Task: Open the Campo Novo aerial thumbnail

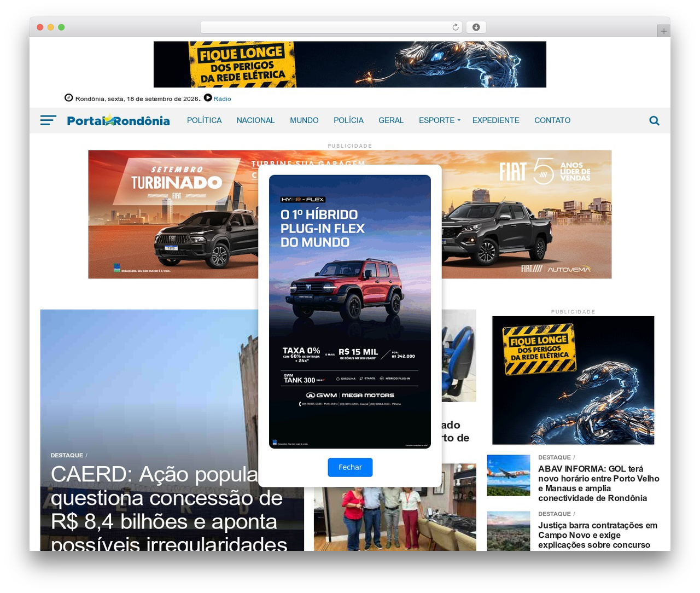Action: click(x=509, y=531)
